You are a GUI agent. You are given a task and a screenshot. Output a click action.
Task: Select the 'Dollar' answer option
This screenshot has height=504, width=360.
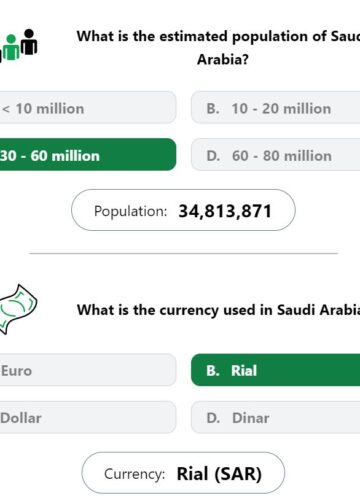(x=88, y=417)
